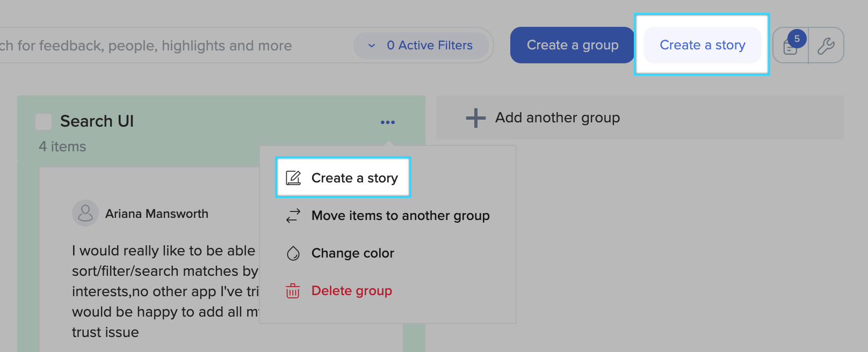This screenshot has width=868, height=352.
Task: Click the Create a group button
Action: pyautogui.click(x=573, y=45)
